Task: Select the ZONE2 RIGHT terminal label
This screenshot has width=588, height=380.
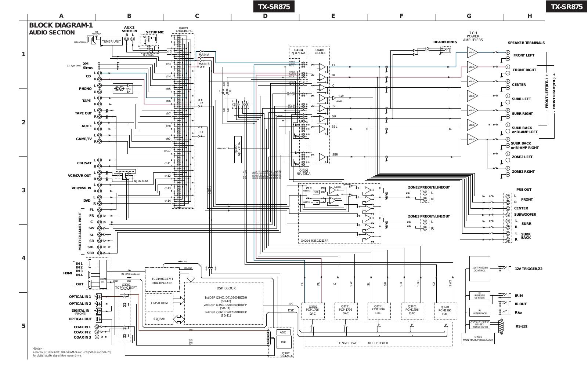Action: (523, 172)
